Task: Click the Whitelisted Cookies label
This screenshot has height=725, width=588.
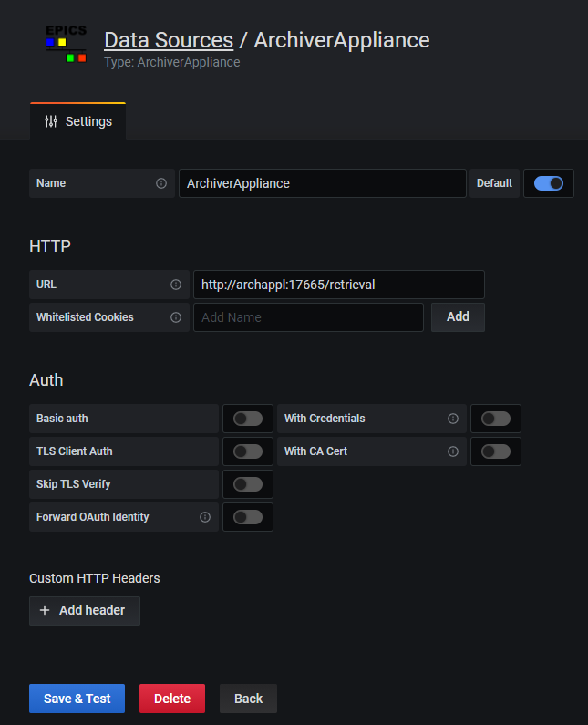Action: coord(85,317)
